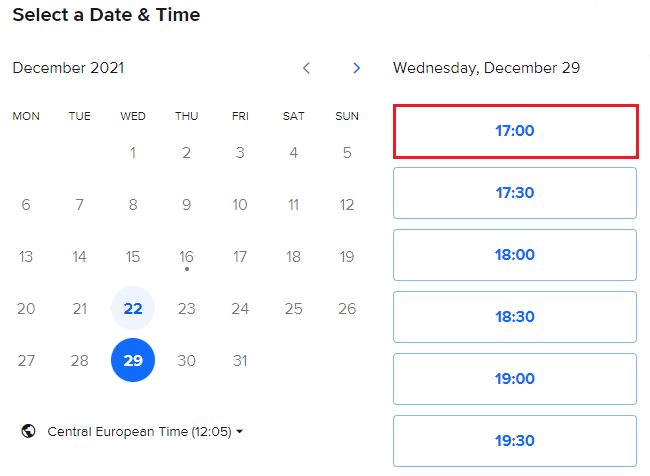The width and height of the screenshot is (650, 476).
Task: Select December 23 on the calendar
Action: 186,308
